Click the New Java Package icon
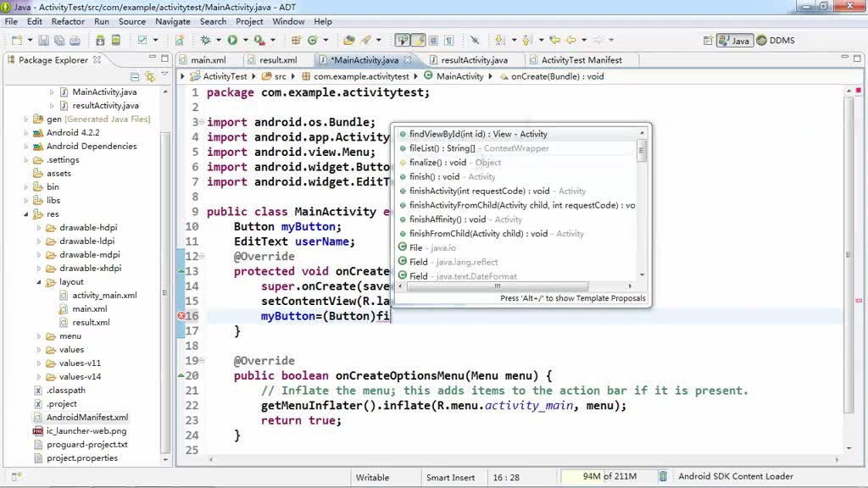The image size is (868, 488). coord(296,41)
